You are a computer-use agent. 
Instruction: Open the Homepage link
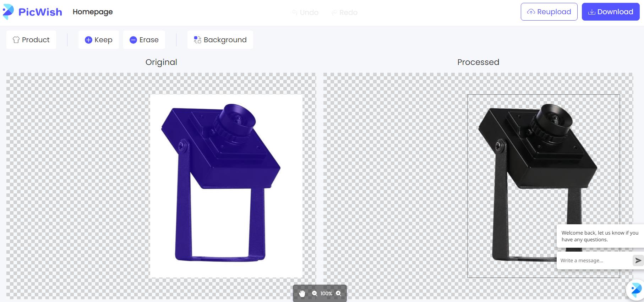93,12
